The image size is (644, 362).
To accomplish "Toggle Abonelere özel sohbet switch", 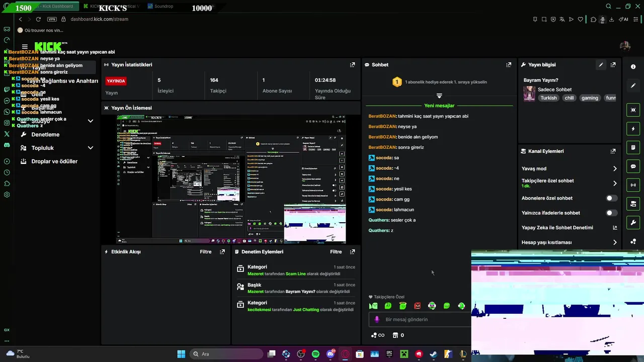I will (611, 198).
